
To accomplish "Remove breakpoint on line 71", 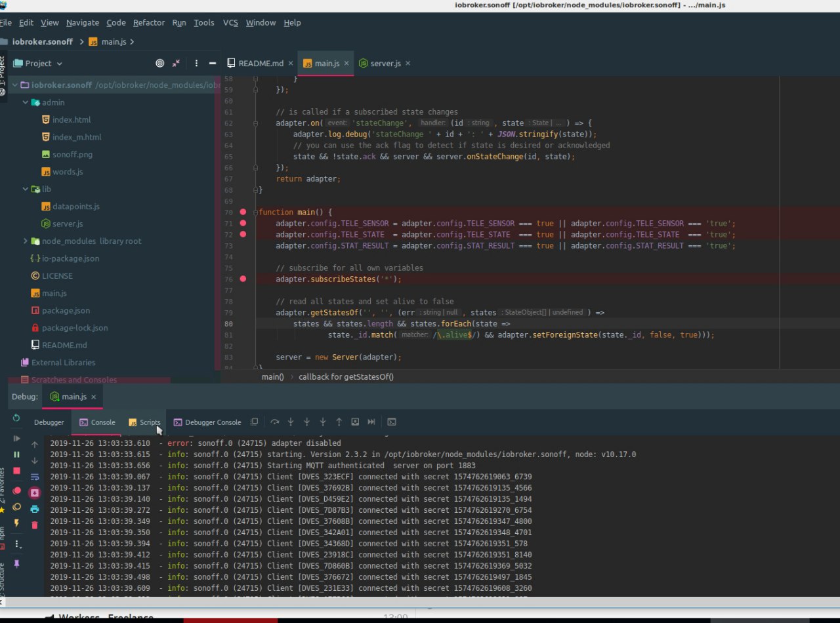I will [243, 223].
